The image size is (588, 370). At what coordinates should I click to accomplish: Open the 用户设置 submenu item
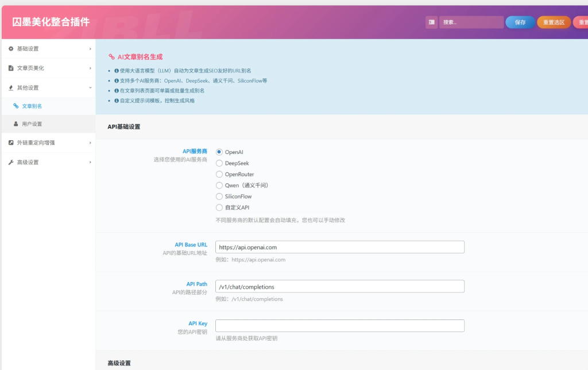49,124
